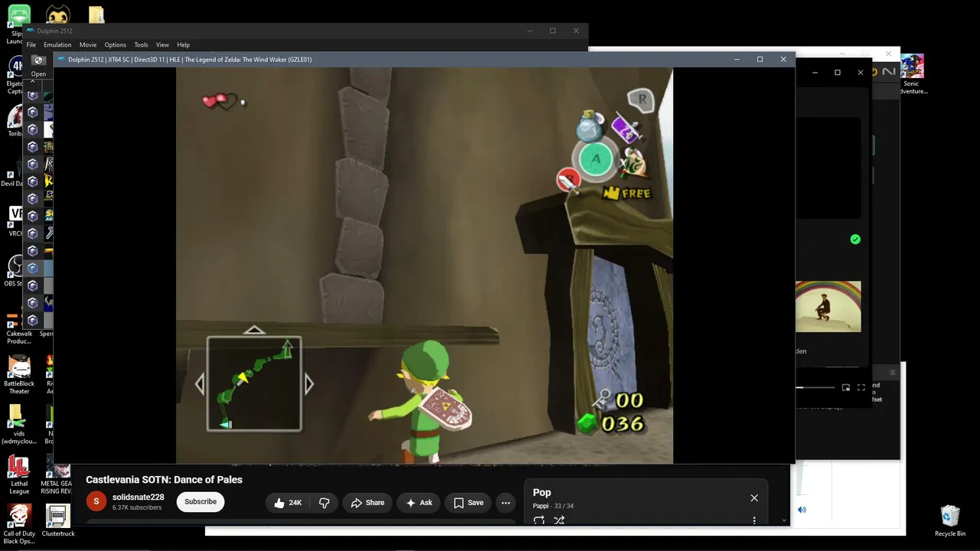This screenshot has width=980, height=551.
Task: Open the Options menu in Dolphin
Action: coord(115,45)
